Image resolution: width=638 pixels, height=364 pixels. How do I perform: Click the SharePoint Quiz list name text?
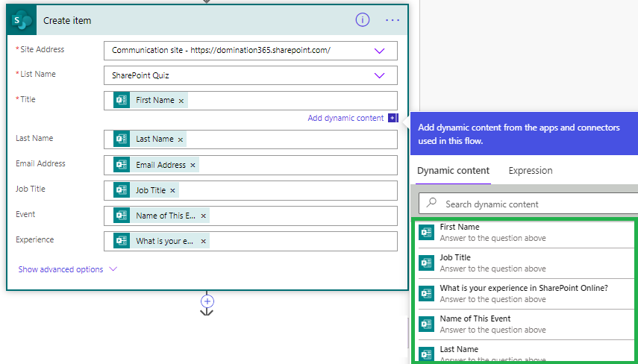pyautogui.click(x=140, y=75)
